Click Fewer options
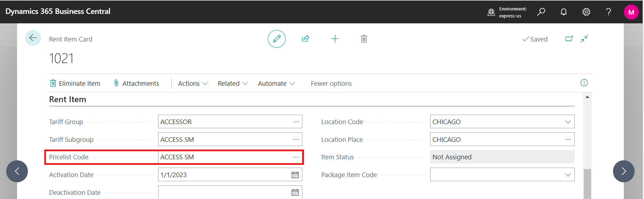 [x=331, y=84]
